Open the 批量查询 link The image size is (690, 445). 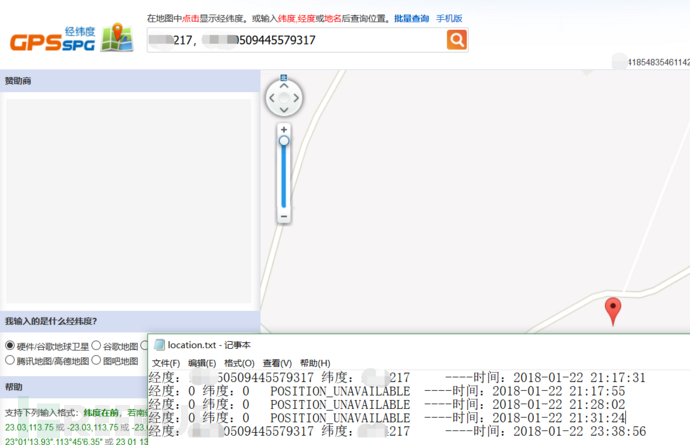coord(411,18)
